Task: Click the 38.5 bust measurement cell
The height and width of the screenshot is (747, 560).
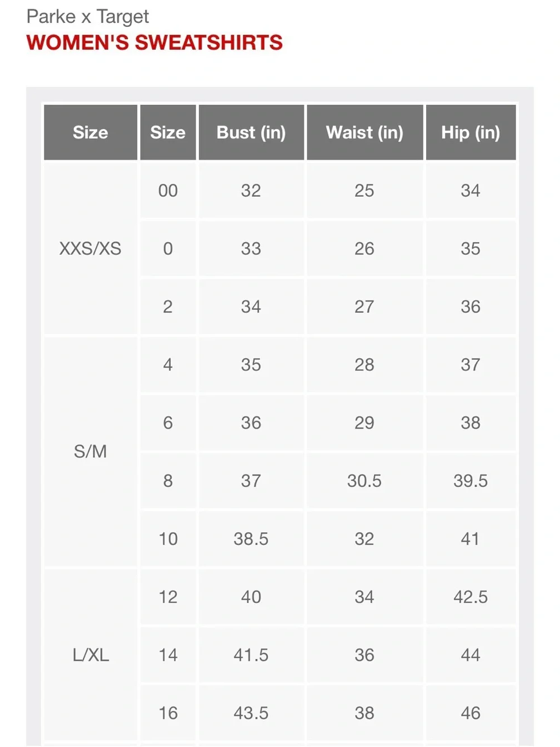Action: tap(251, 539)
